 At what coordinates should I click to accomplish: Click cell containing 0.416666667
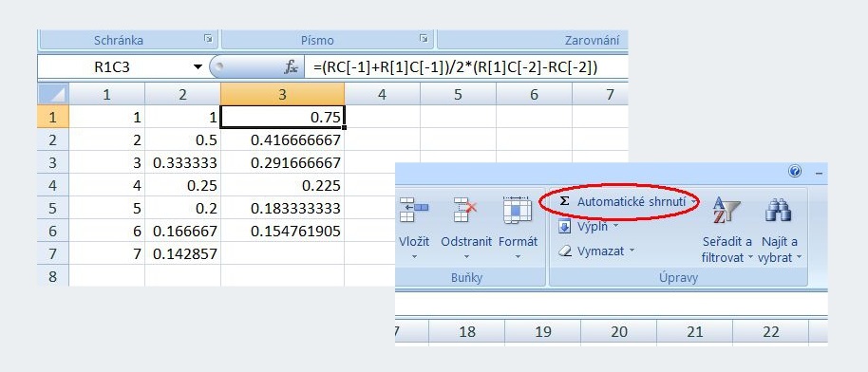(x=282, y=140)
